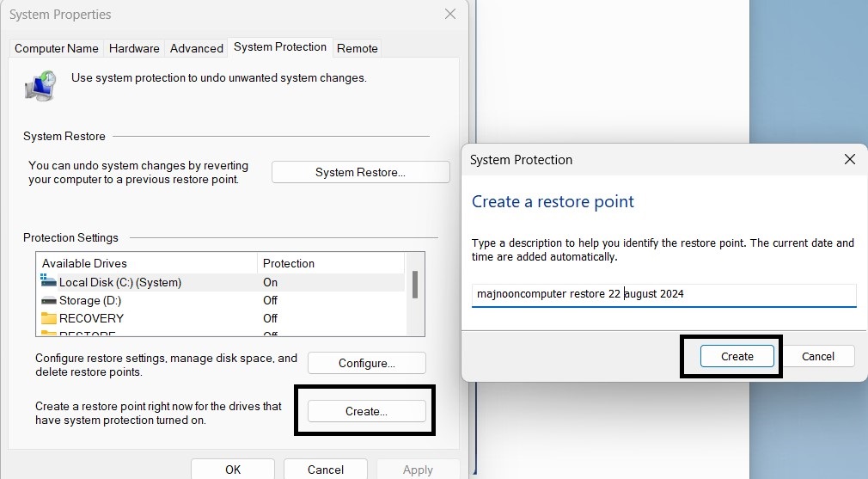
Task: Close the System Protection dialog
Action: pyautogui.click(x=850, y=159)
